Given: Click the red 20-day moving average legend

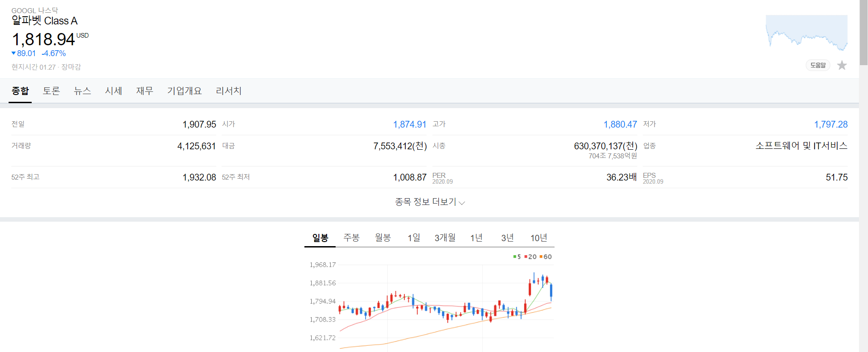Looking at the screenshot, I should coord(530,257).
